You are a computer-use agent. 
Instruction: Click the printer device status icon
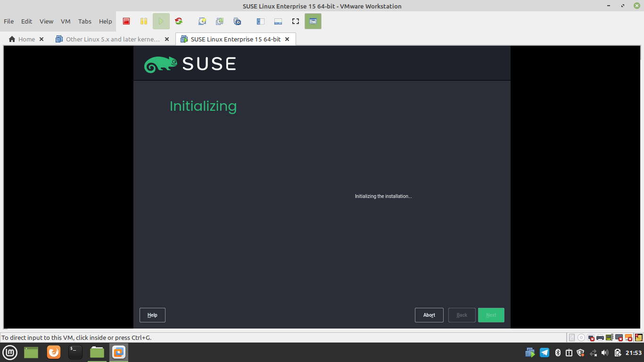(x=600, y=337)
